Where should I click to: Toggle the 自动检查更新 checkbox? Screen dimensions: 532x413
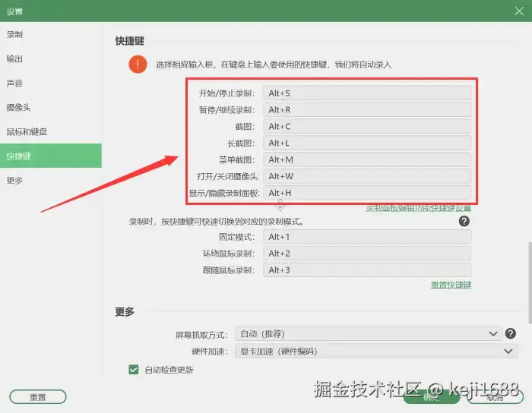tap(134, 370)
